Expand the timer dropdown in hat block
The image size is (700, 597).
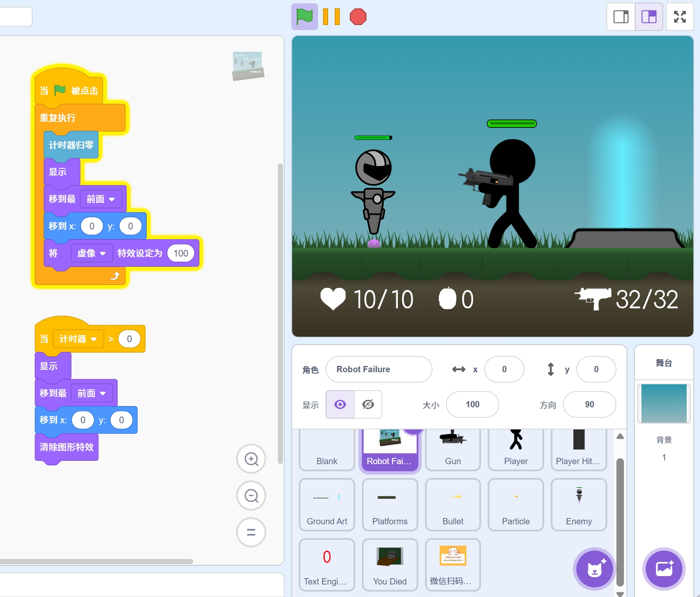[78, 339]
